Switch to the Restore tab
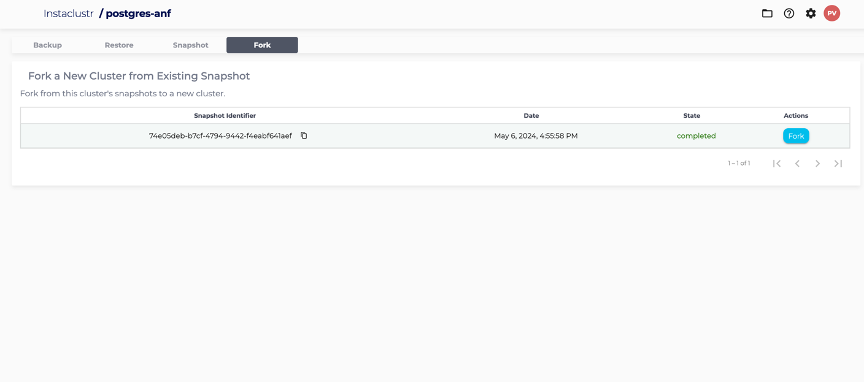The height and width of the screenshot is (382, 864). [x=119, y=45]
